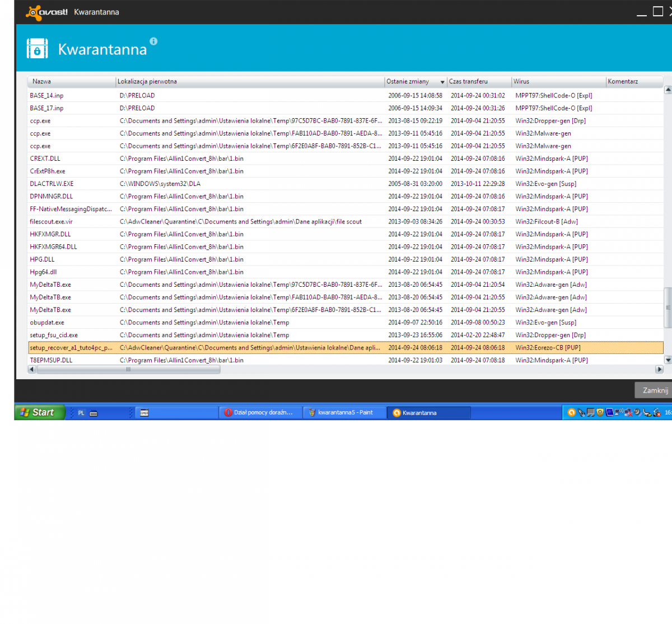672x624 pixels.
Task: Select ccp.exe row flagged Win32:Dropper-gen [Drp]
Action: tap(346, 121)
